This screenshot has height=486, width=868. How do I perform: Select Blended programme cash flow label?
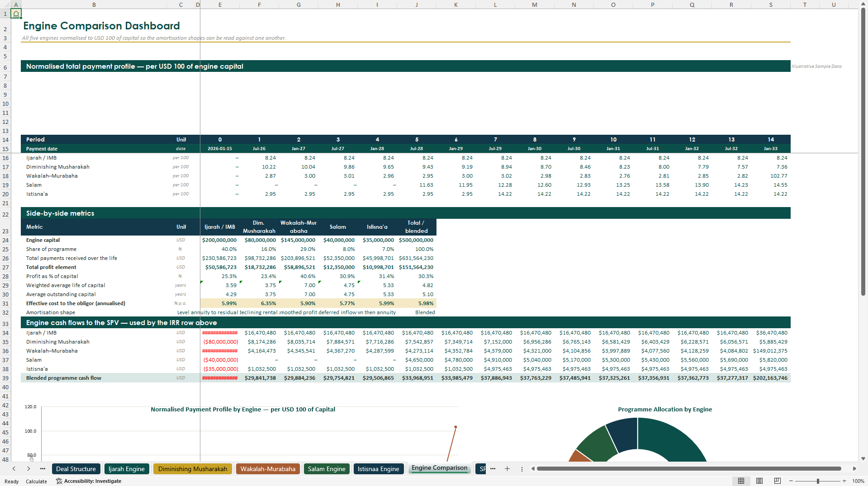[64, 378]
